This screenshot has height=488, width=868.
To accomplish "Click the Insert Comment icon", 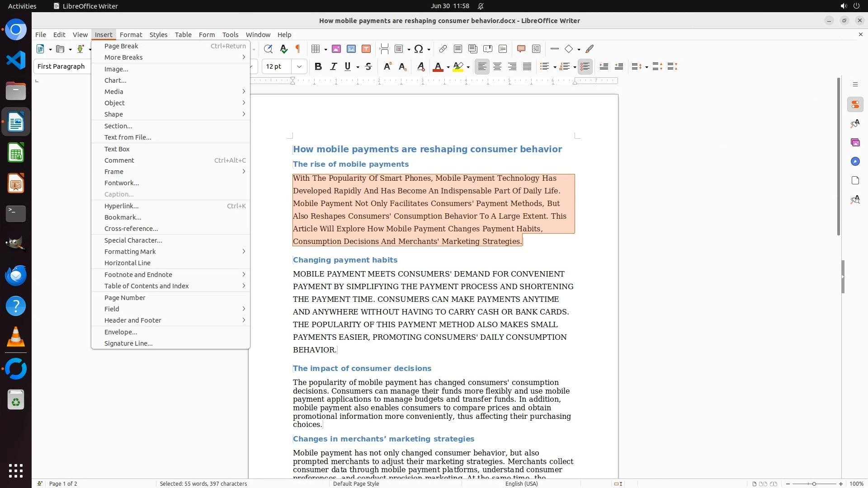I will tap(521, 49).
